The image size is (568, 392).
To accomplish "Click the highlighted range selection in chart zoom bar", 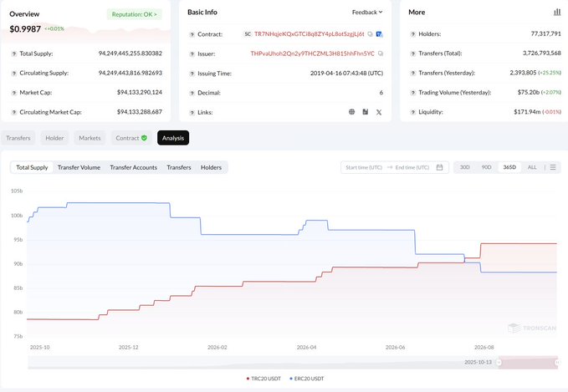I will (528, 362).
